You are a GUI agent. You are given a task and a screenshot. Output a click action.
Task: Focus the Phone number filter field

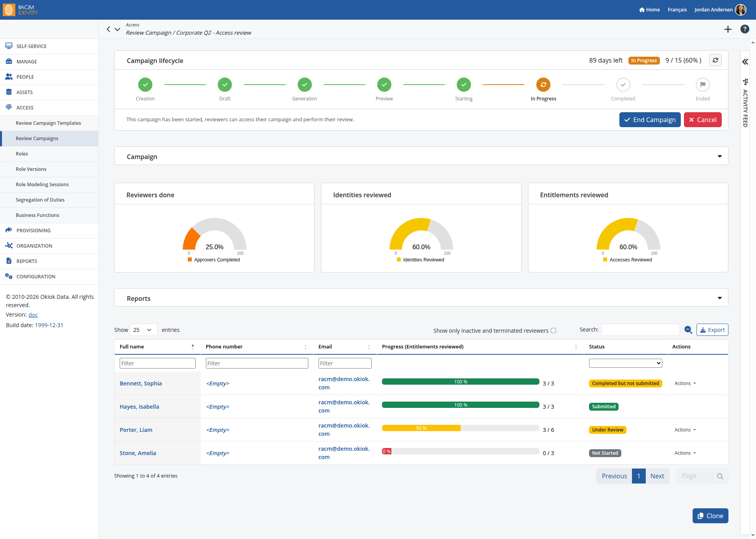tap(257, 363)
